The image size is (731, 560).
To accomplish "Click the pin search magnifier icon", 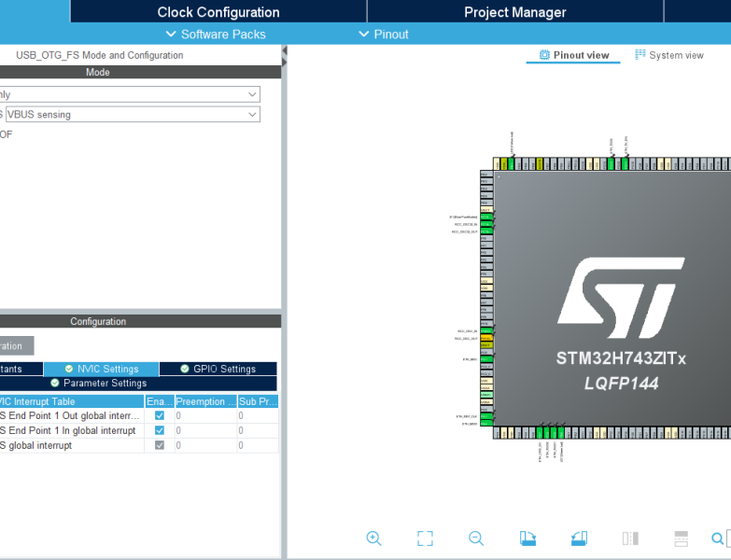I will pyautogui.click(x=717, y=539).
